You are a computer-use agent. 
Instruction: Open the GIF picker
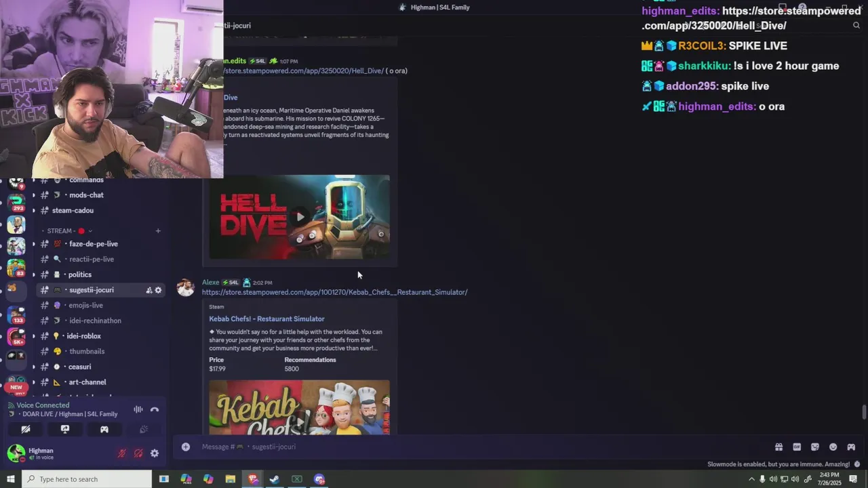point(797,447)
